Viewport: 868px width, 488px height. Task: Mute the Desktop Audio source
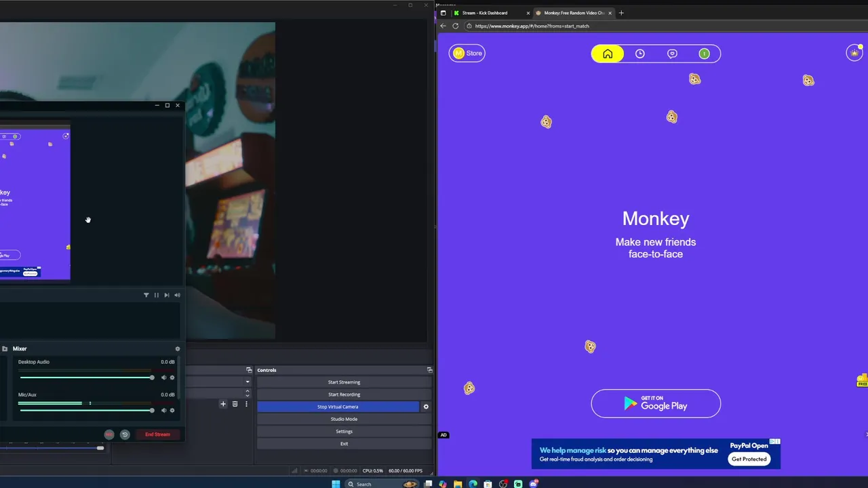(x=163, y=378)
